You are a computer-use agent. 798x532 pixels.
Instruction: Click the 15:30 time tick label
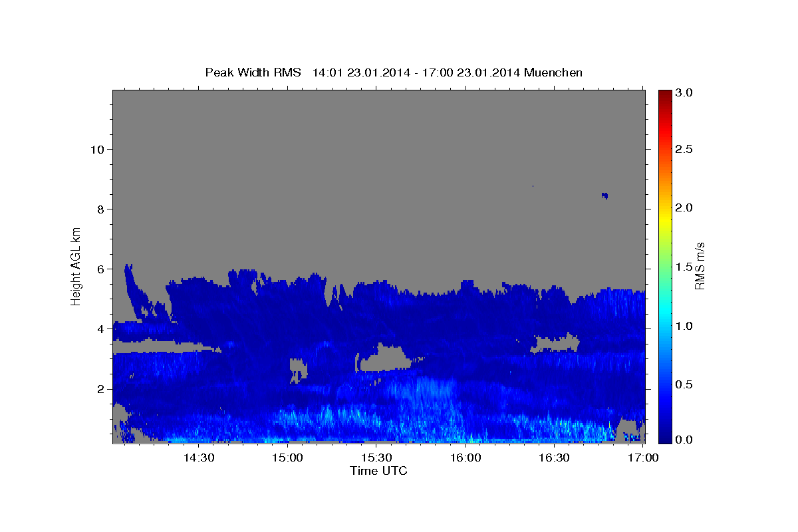376,458
